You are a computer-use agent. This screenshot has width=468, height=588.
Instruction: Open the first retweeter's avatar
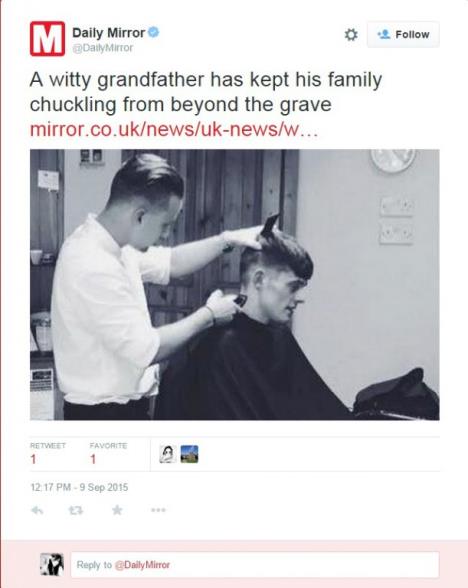[x=168, y=454]
